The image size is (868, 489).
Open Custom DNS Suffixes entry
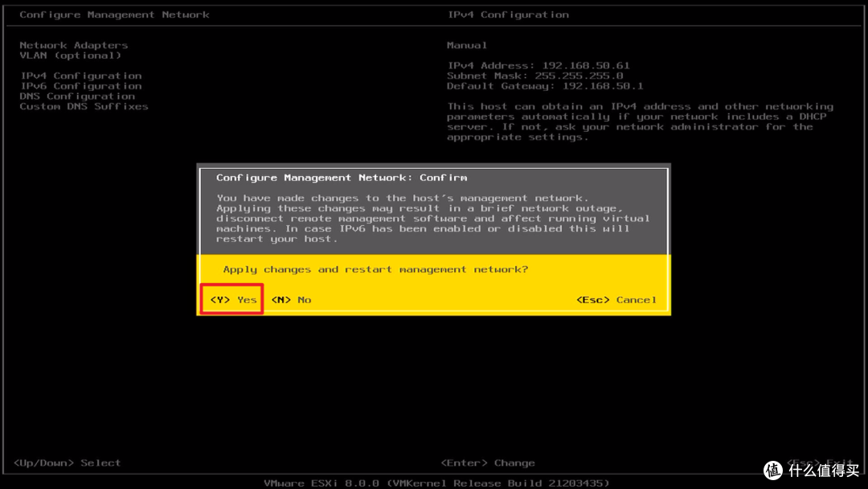click(84, 106)
